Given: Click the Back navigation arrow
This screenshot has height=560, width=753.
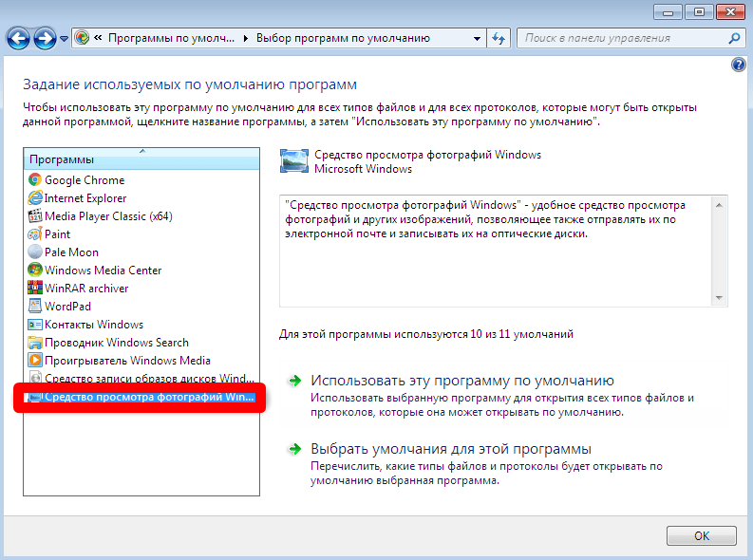Looking at the screenshot, I should click(18, 38).
